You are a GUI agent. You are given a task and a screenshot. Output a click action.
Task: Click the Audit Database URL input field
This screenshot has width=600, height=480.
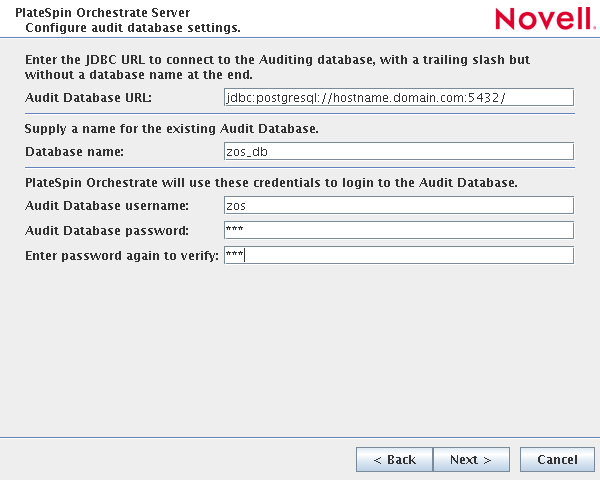pyautogui.click(x=399, y=97)
